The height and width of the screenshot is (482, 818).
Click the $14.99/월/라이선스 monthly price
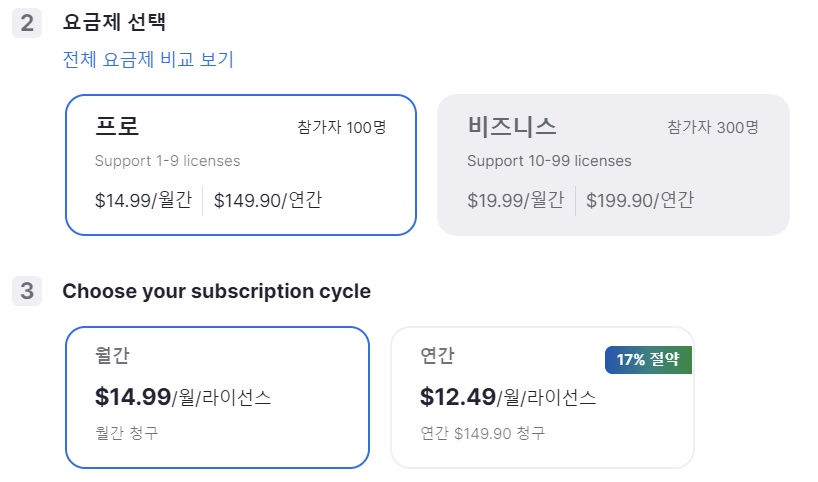[183, 397]
